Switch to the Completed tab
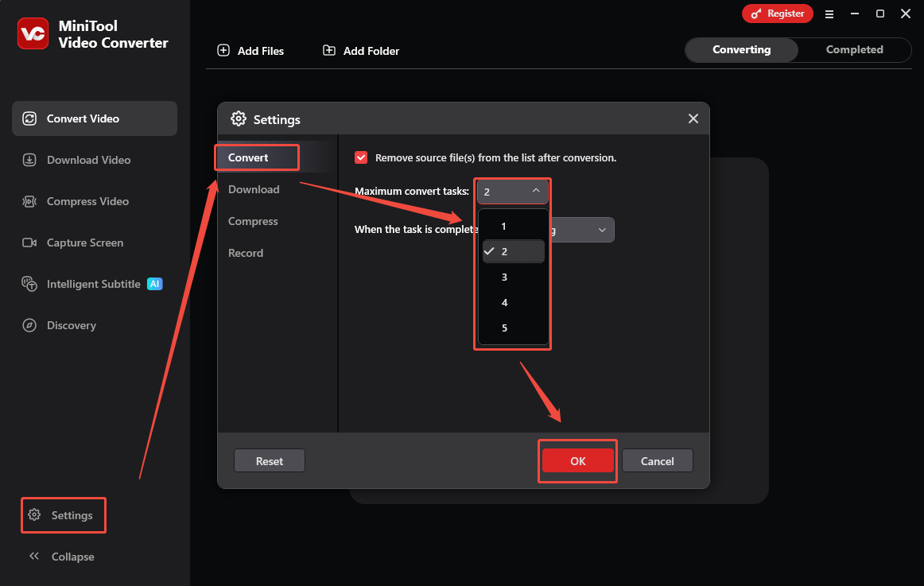 [854, 49]
